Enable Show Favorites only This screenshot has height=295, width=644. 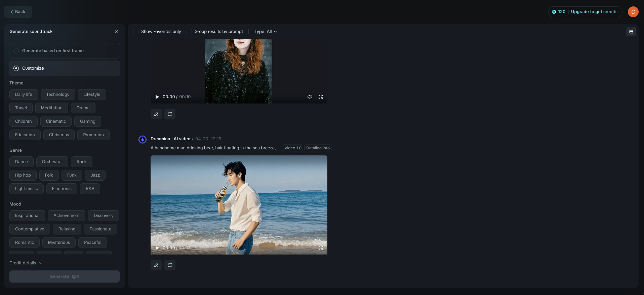(136, 32)
